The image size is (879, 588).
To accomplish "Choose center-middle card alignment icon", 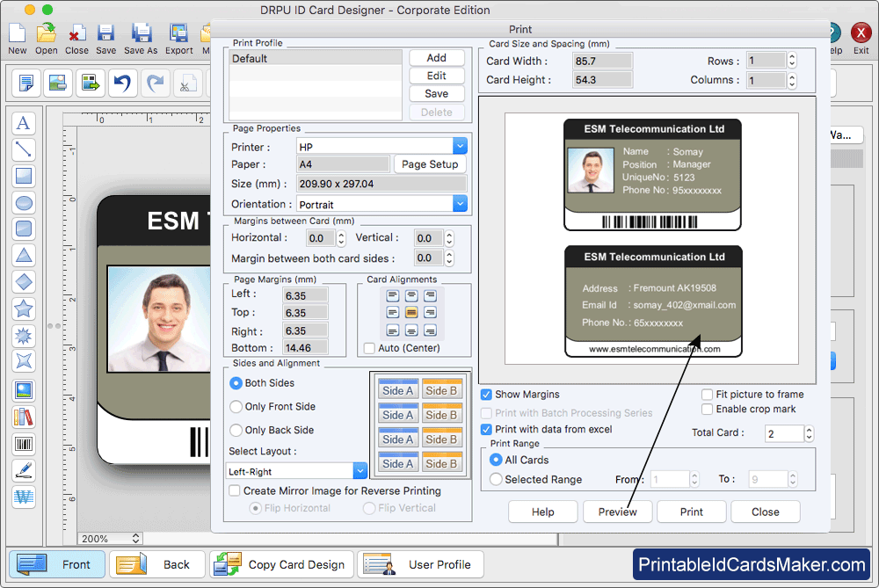I will 411,312.
